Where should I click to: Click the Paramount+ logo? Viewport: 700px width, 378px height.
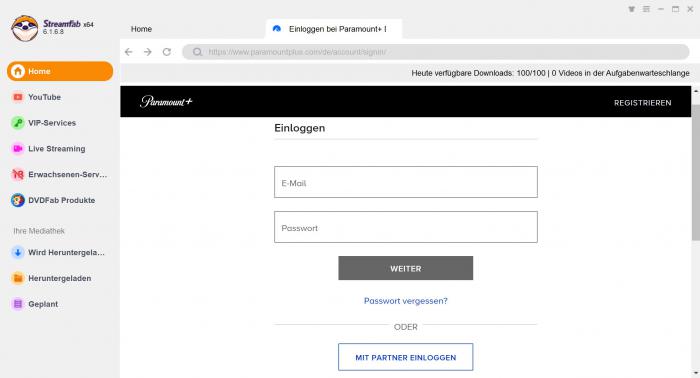coord(166,102)
